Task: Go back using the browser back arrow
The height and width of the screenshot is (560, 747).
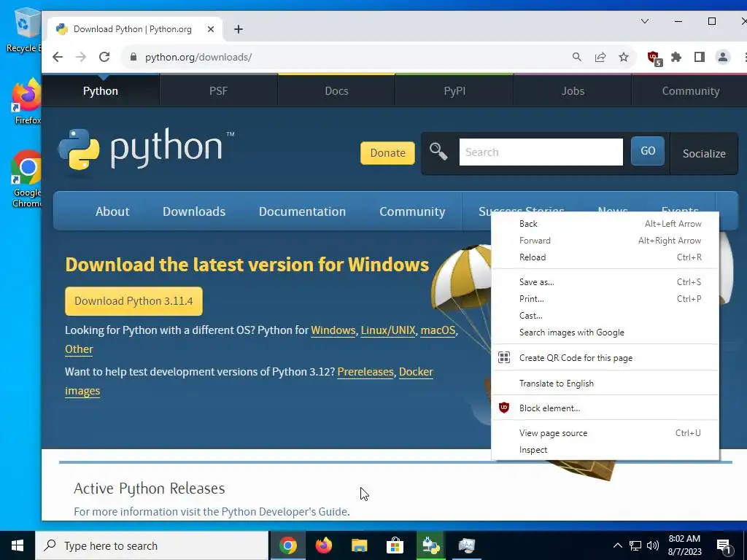Action: [58, 57]
